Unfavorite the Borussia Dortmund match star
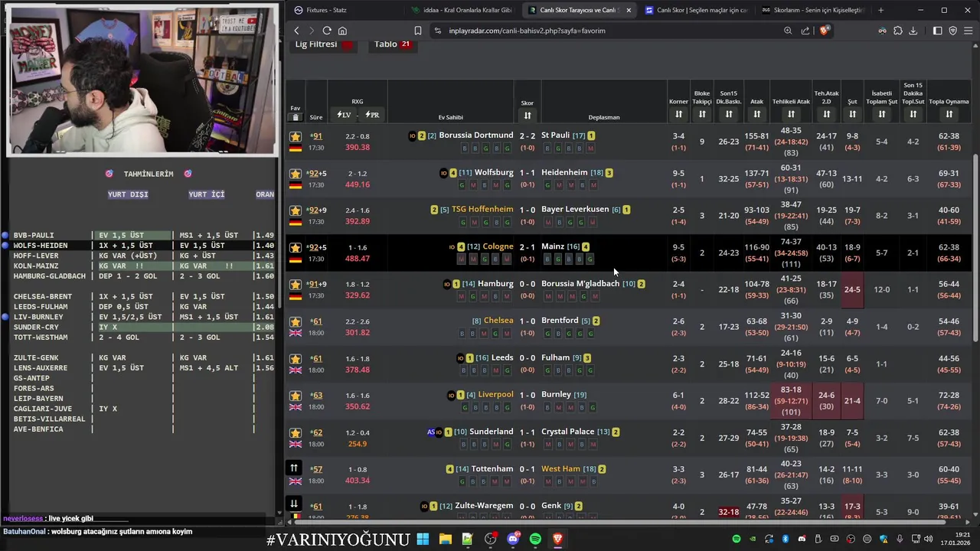The width and height of the screenshot is (980, 551). (296, 136)
